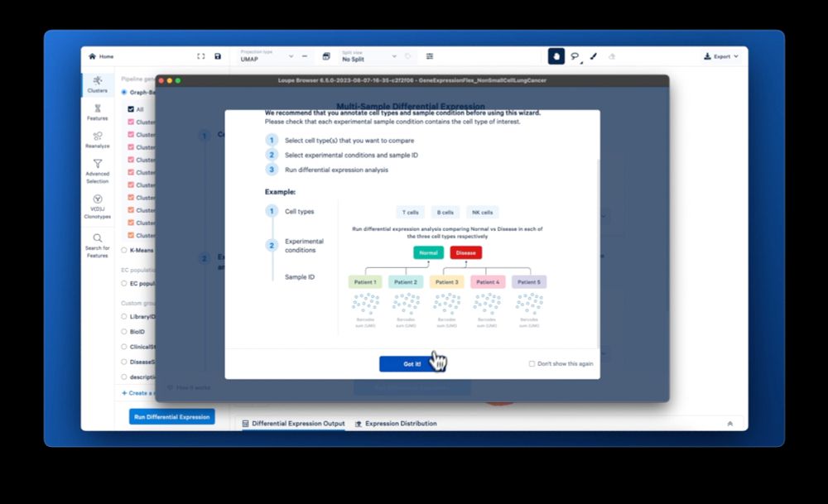Screen dimensions: 828x504
Task: Click the save floppy disk icon
Action: pyautogui.click(x=218, y=56)
